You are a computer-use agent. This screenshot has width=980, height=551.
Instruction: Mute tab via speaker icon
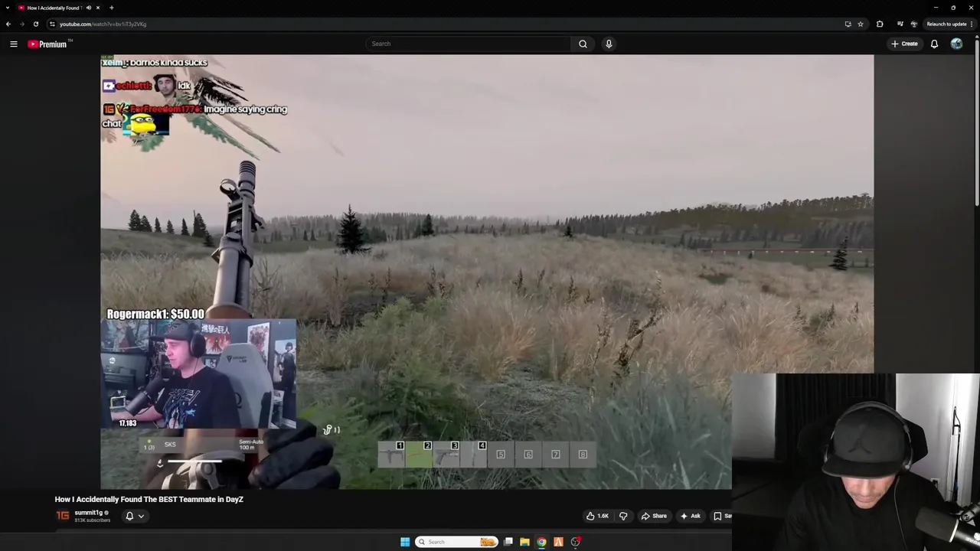click(x=89, y=8)
